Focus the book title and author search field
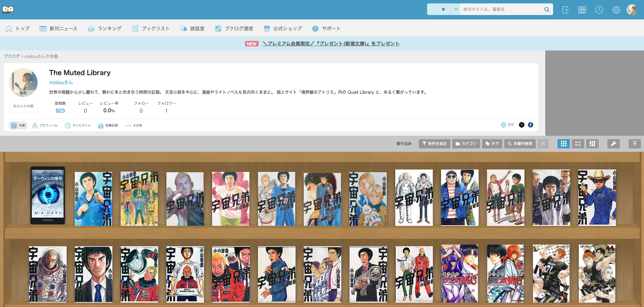 pos(500,10)
